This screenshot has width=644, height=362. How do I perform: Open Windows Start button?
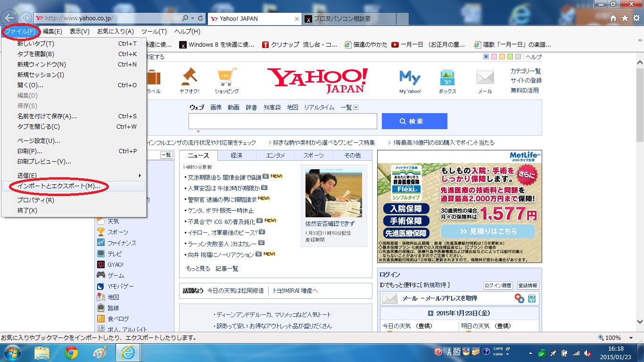pos(12,353)
